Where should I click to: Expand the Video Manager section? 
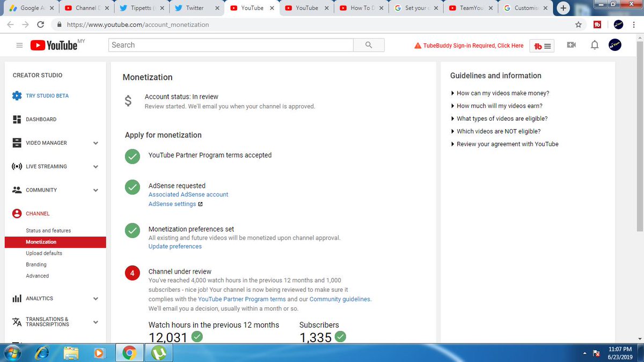click(x=96, y=143)
